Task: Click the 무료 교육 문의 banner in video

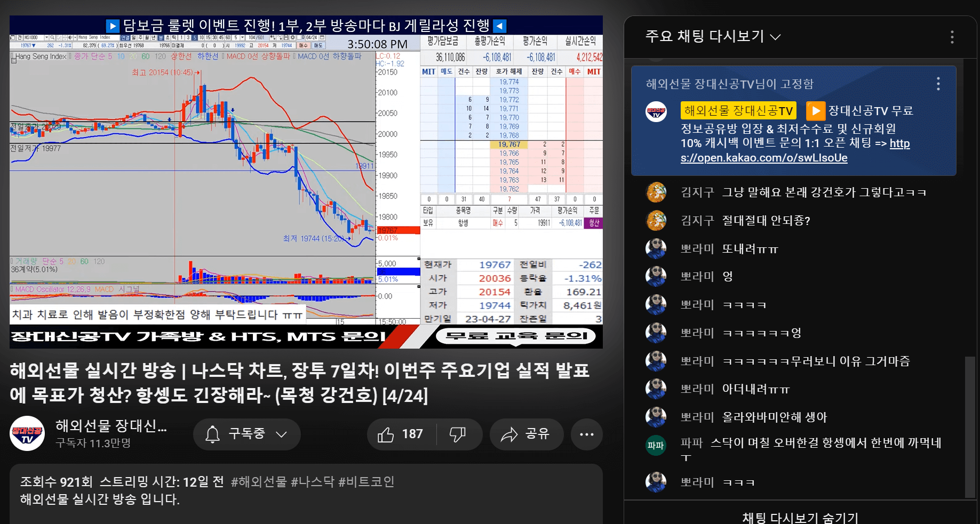Action: point(516,336)
